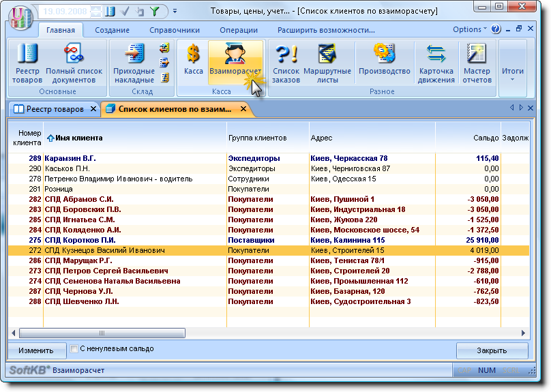Click the Группа клиентов column header
The width and height of the screenshot is (551, 392).
268,138
